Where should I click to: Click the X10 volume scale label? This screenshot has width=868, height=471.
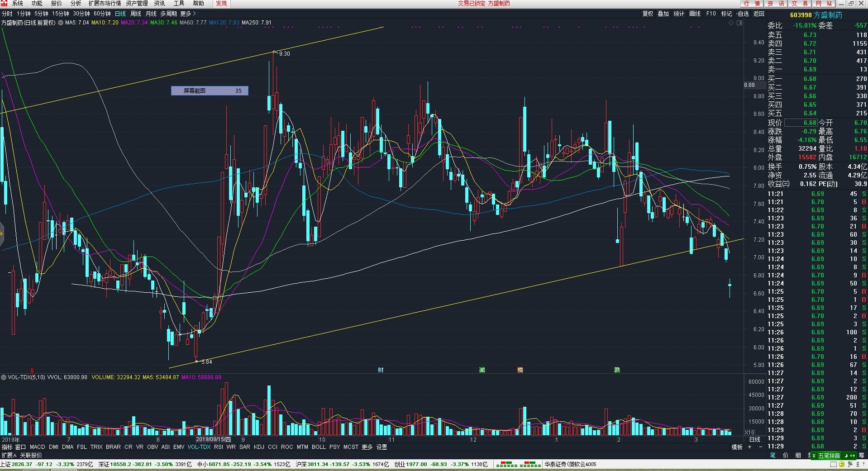click(x=749, y=433)
